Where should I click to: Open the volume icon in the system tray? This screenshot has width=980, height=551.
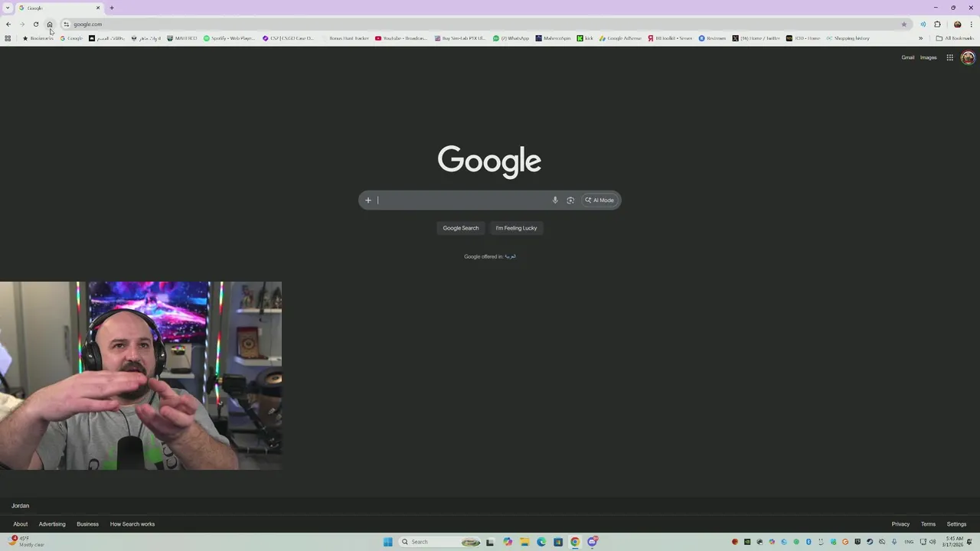coord(933,542)
